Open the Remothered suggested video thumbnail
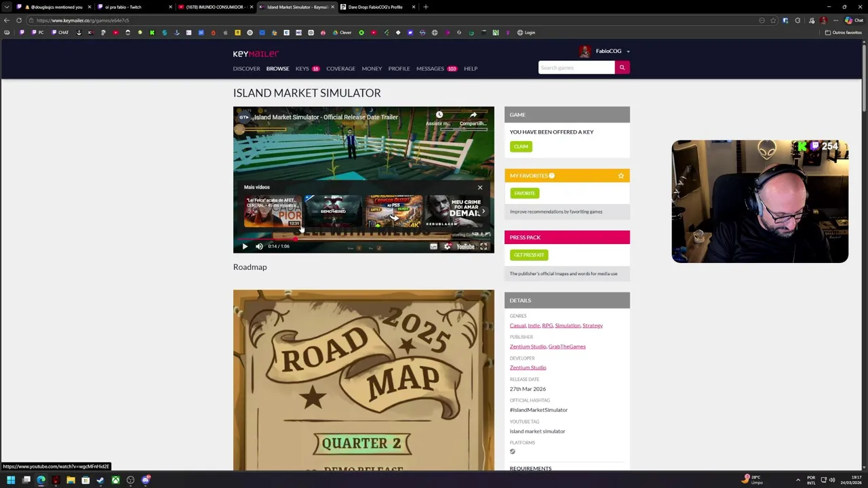Viewport: 868px width, 488px height. pyautogui.click(x=333, y=211)
